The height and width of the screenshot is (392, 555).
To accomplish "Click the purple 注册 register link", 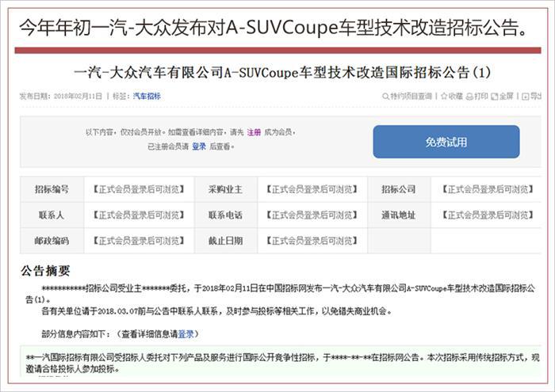I will [x=254, y=132].
